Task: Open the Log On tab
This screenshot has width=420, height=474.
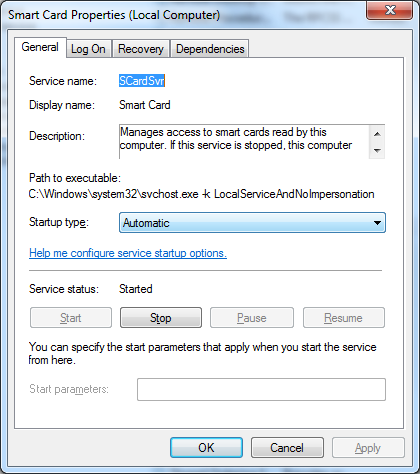Action: pos(88,49)
